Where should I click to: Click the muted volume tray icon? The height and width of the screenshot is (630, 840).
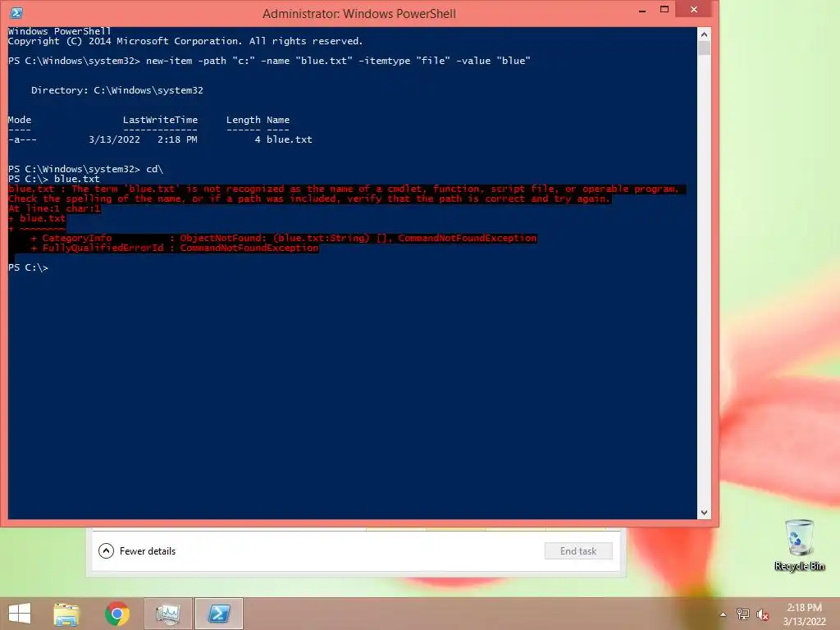point(762,614)
